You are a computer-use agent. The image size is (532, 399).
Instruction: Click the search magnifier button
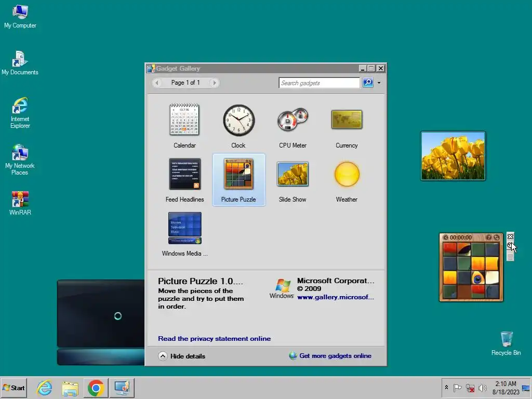pos(368,83)
